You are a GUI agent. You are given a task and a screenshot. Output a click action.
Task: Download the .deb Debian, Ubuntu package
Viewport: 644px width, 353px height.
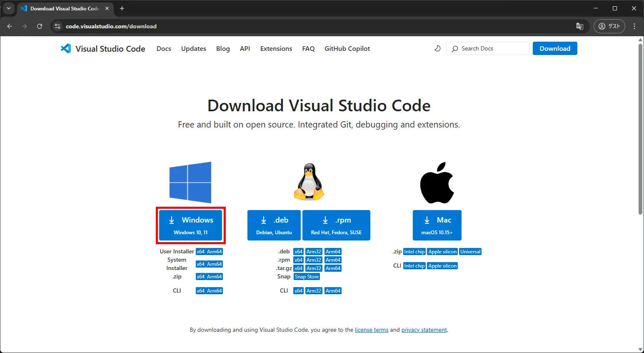pos(274,225)
